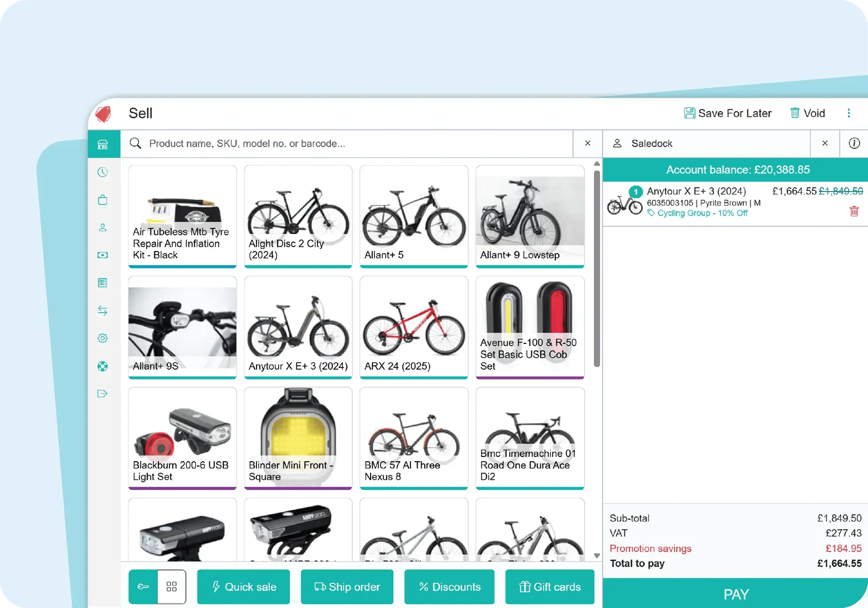Select the Allant+ 5 product tile
868x608 pixels.
[414, 216]
